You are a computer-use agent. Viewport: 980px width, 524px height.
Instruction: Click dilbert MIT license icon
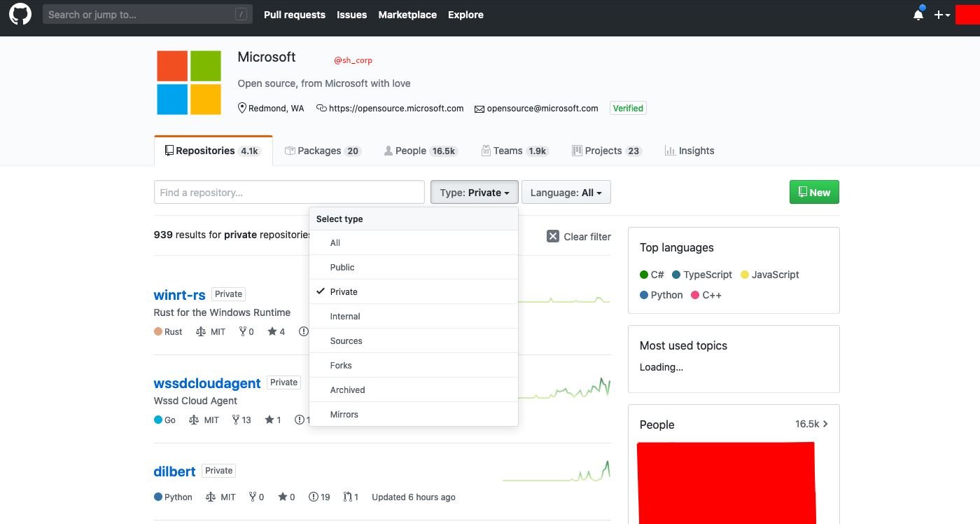click(211, 497)
